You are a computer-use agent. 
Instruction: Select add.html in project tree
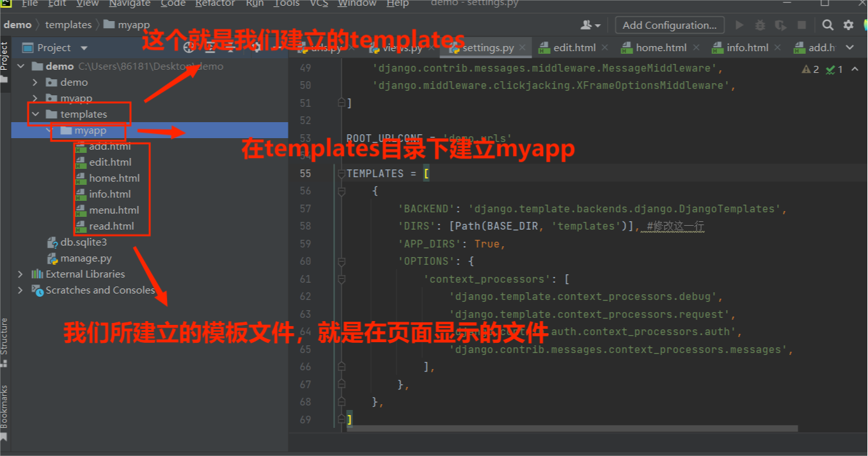[110, 146]
